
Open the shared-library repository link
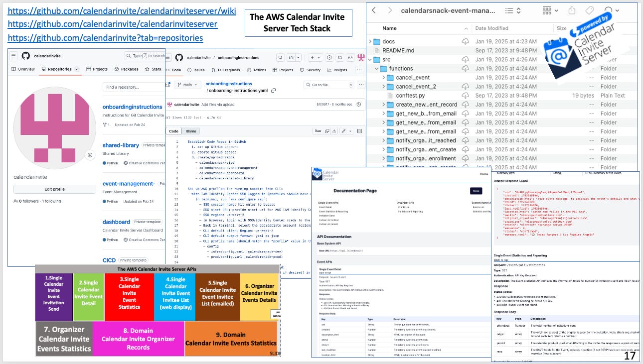tap(121, 145)
